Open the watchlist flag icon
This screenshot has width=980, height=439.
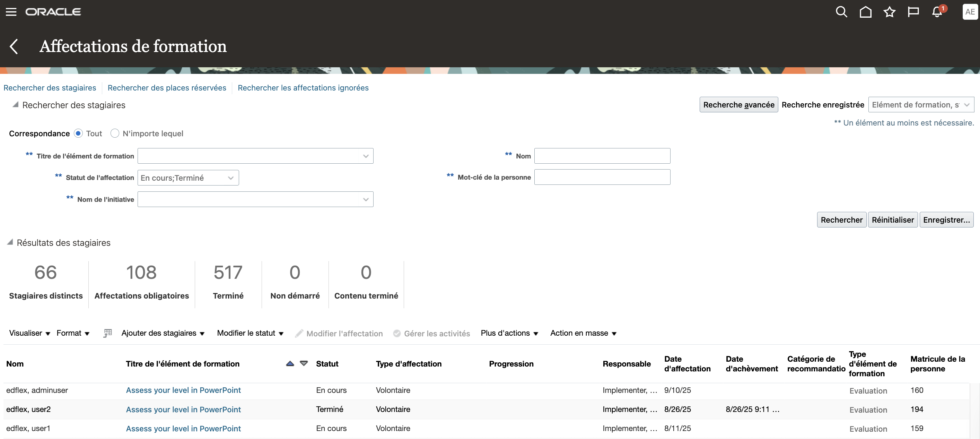(913, 12)
